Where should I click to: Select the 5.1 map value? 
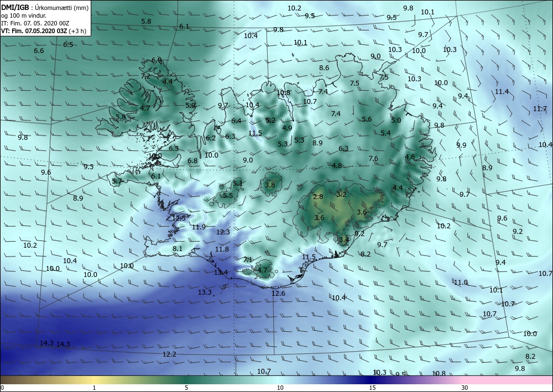point(238,183)
